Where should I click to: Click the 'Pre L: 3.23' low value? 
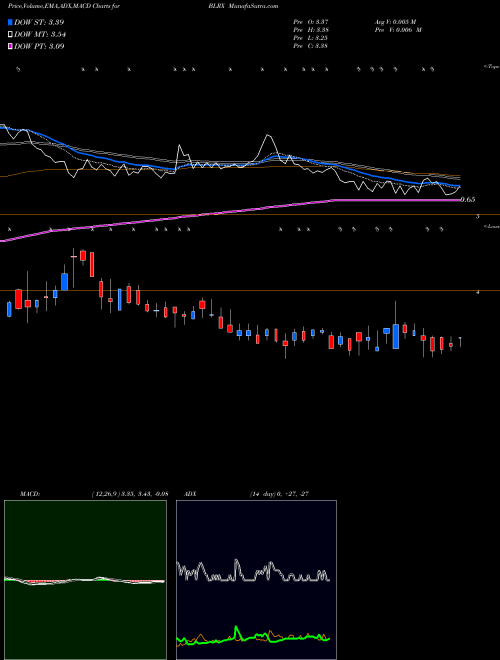pyautogui.click(x=311, y=38)
